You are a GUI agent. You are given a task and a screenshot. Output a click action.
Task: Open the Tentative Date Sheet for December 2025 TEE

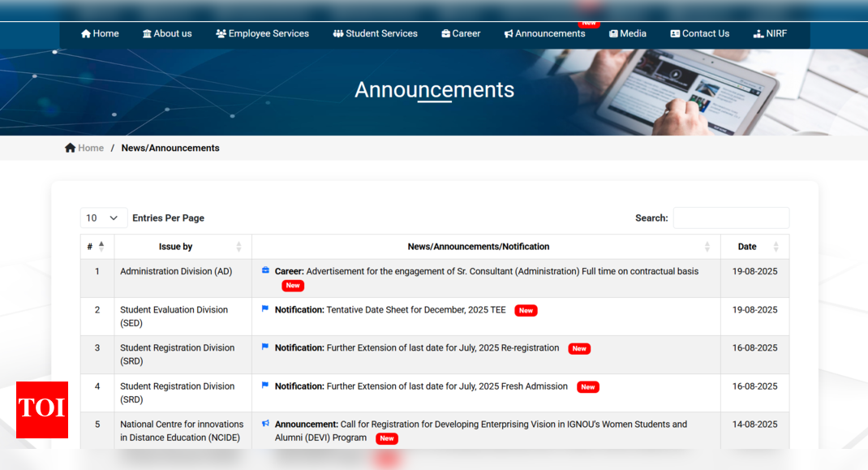point(415,309)
